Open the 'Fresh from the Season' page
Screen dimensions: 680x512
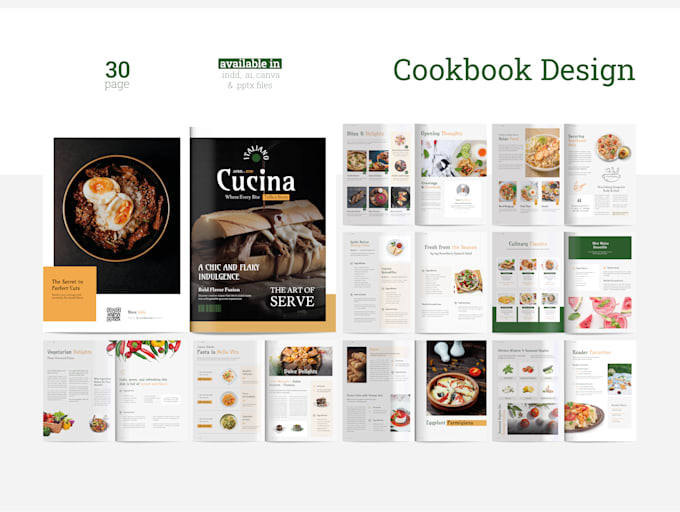[x=451, y=282]
